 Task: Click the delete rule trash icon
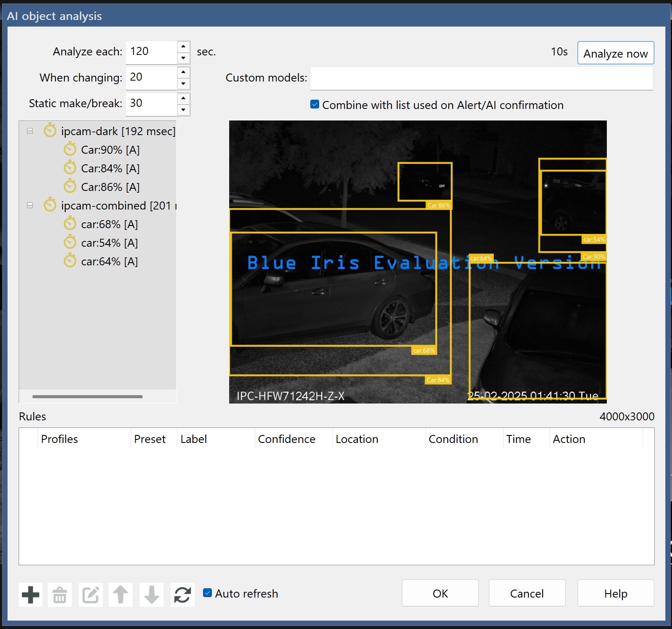[60, 594]
